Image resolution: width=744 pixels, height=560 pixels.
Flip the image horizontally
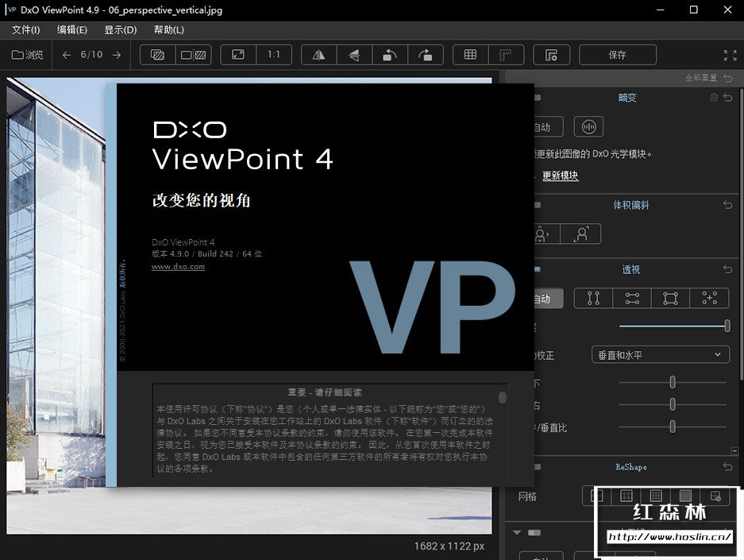(319, 55)
